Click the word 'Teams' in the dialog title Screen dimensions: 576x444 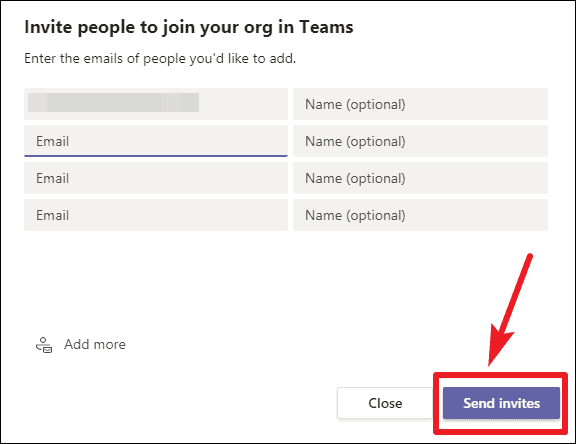[326, 27]
